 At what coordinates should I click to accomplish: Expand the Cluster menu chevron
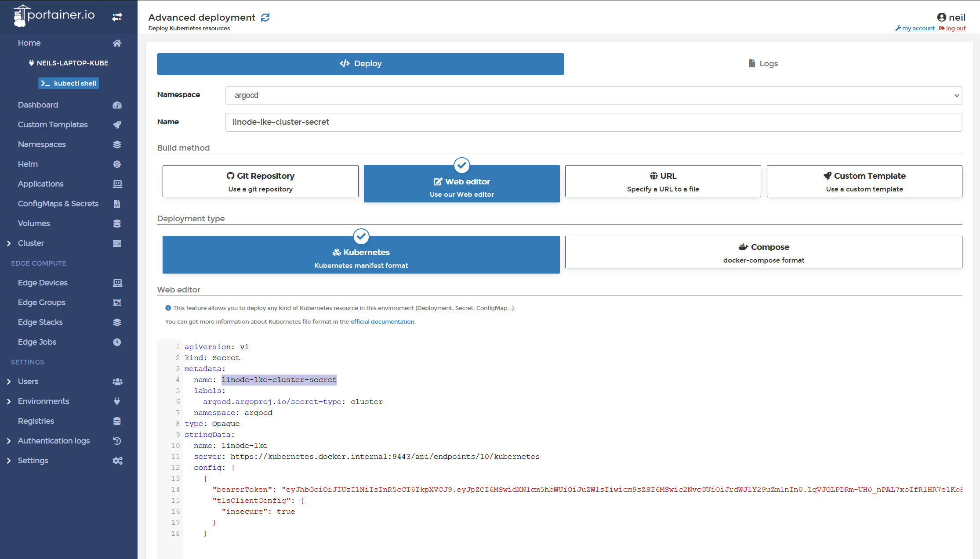9,243
